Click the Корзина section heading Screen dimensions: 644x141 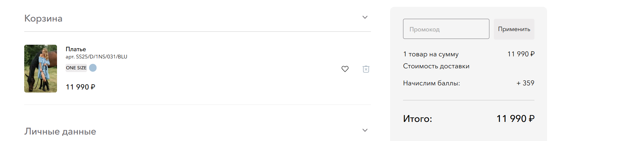click(43, 18)
